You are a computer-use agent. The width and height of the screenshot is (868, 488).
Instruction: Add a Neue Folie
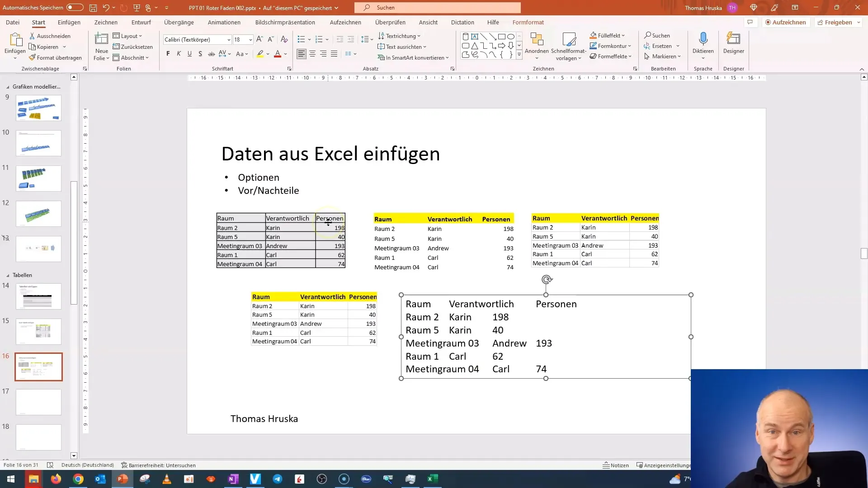click(101, 47)
